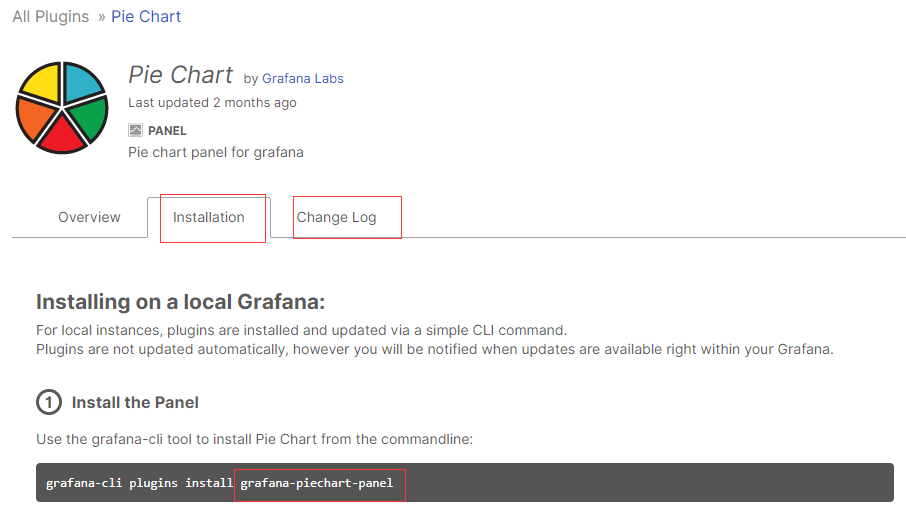Click the "Installing on a local Grafana" heading
The image size is (906, 514).
coord(181,302)
